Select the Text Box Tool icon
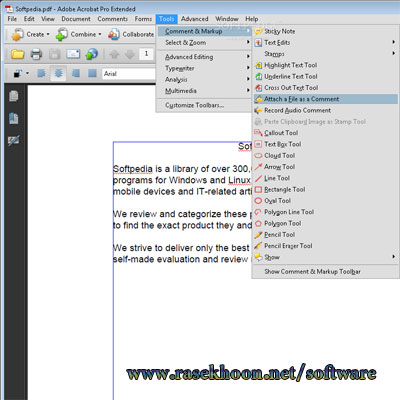 (x=258, y=144)
